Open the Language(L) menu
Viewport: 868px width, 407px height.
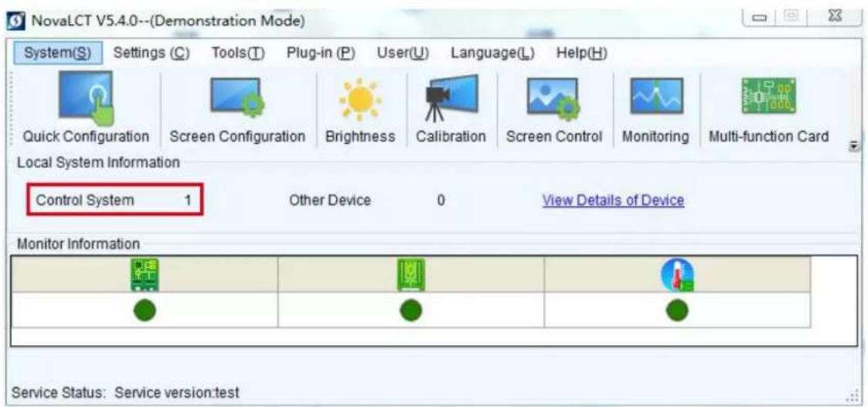click(492, 53)
